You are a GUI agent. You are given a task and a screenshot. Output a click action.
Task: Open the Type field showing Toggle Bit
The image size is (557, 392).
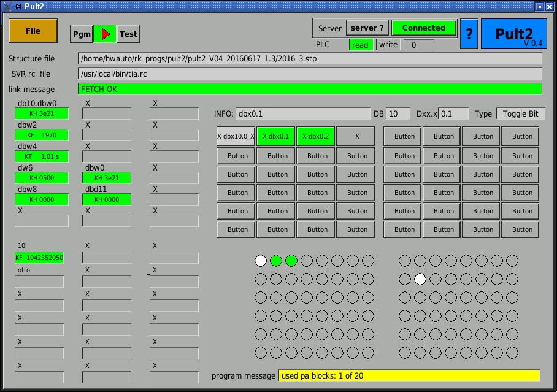(x=520, y=114)
